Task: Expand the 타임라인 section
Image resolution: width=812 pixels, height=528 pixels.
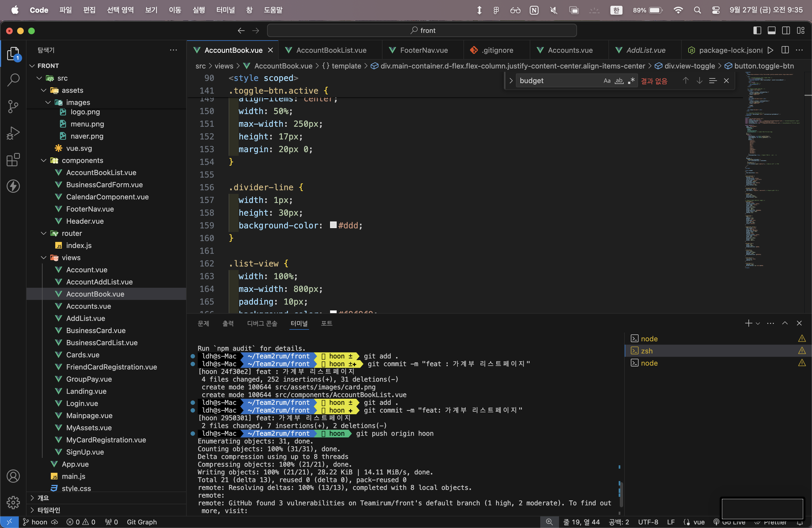Action: [x=32, y=510]
